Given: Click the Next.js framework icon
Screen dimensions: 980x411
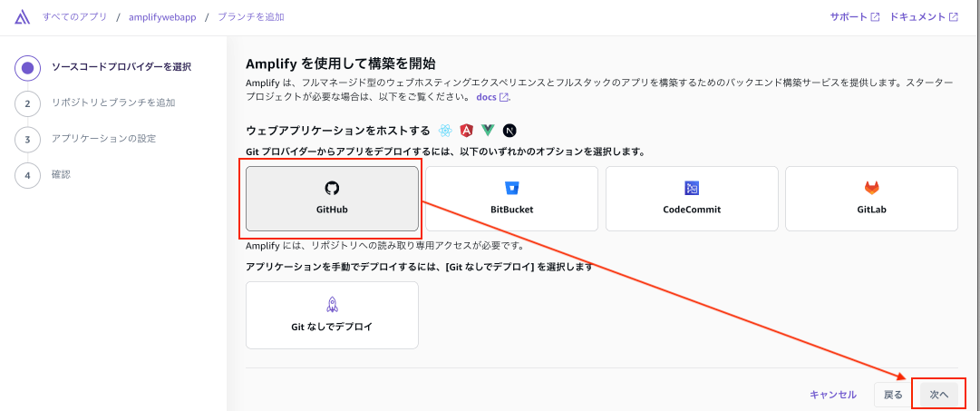Looking at the screenshot, I should (x=510, y=131).
